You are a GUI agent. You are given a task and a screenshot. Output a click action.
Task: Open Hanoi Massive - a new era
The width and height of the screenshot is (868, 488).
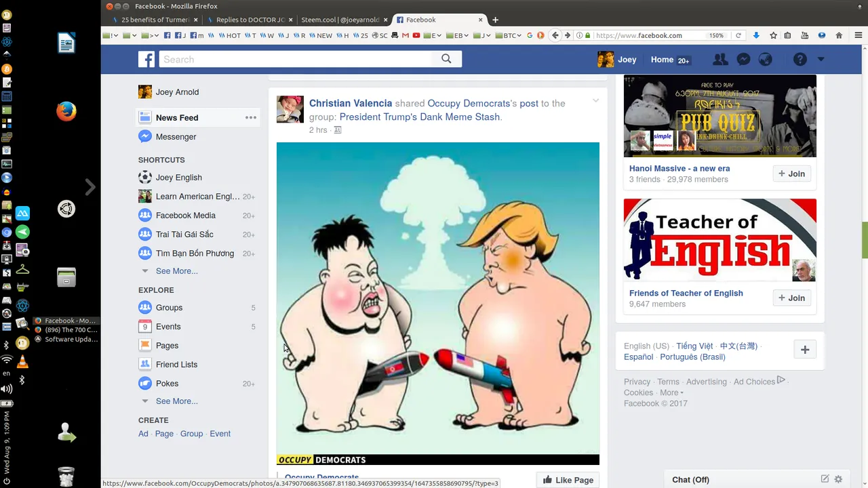[x=679, y=168]
